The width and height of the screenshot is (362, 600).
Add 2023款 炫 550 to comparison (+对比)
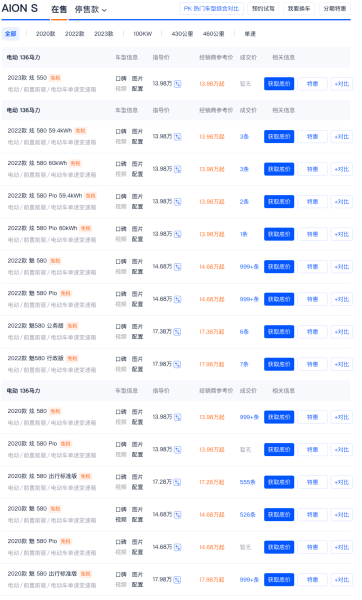[x=341, y=84]
